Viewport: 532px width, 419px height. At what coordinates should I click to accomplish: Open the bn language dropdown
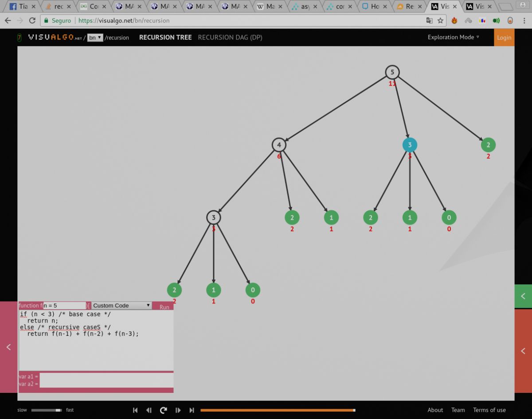[95, 38]
